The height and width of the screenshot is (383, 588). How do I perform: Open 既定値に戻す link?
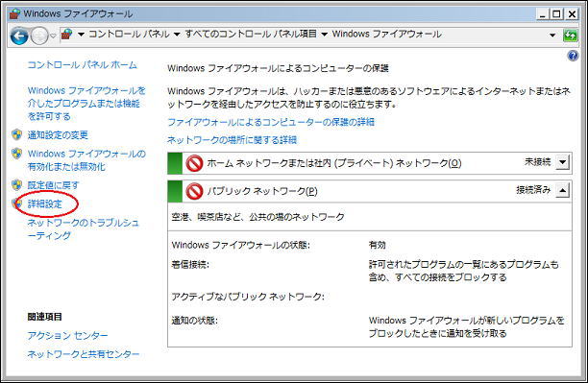point(53,185)
